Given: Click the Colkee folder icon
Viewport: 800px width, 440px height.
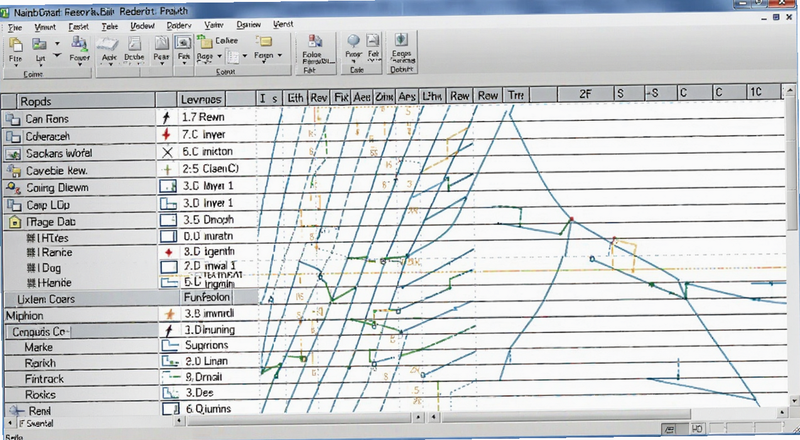Looking at the screenshot, I should 205,41.
